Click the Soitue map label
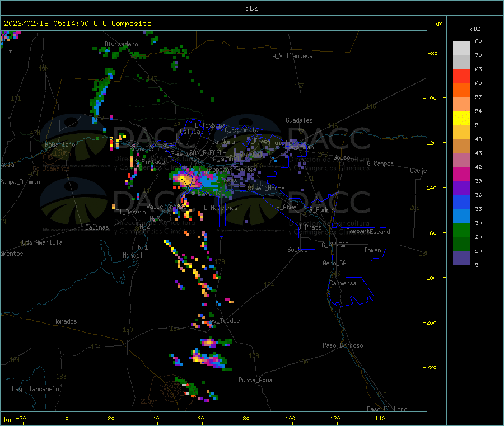504x426 pixels. click(x=297, y=250)
